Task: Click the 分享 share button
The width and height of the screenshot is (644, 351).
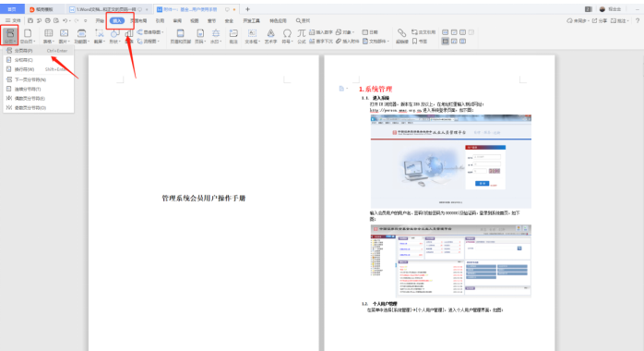Action: [x=599, y=20]
